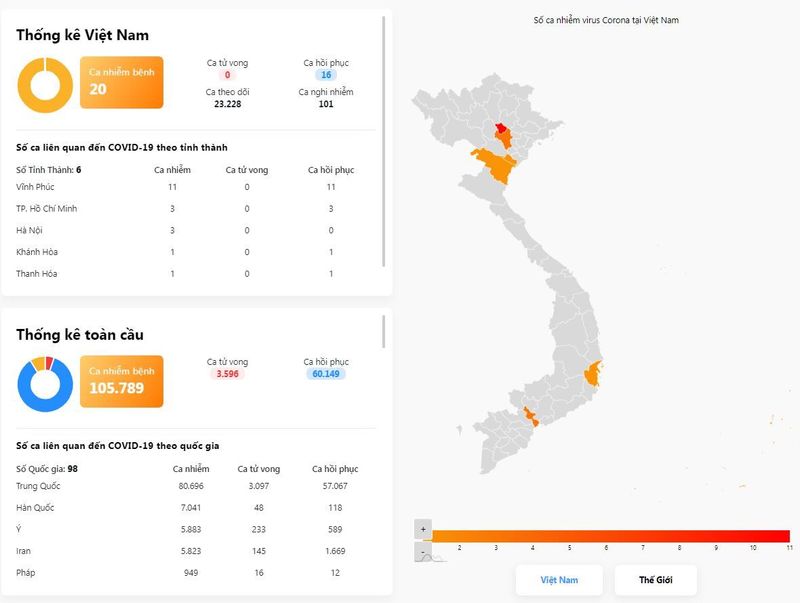Switch map to Thế Giới view
This screenshot has height=603, width=800.
click(x=654, y=580)
